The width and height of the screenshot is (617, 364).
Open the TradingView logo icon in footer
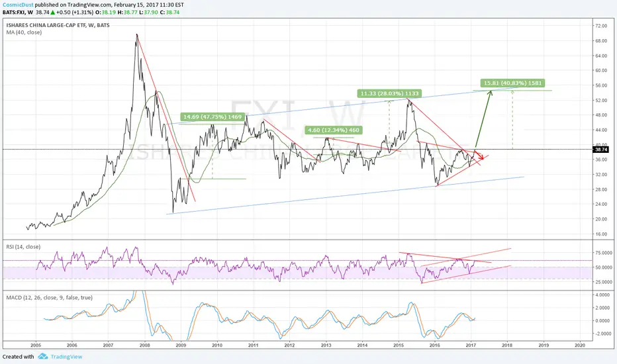43,357
